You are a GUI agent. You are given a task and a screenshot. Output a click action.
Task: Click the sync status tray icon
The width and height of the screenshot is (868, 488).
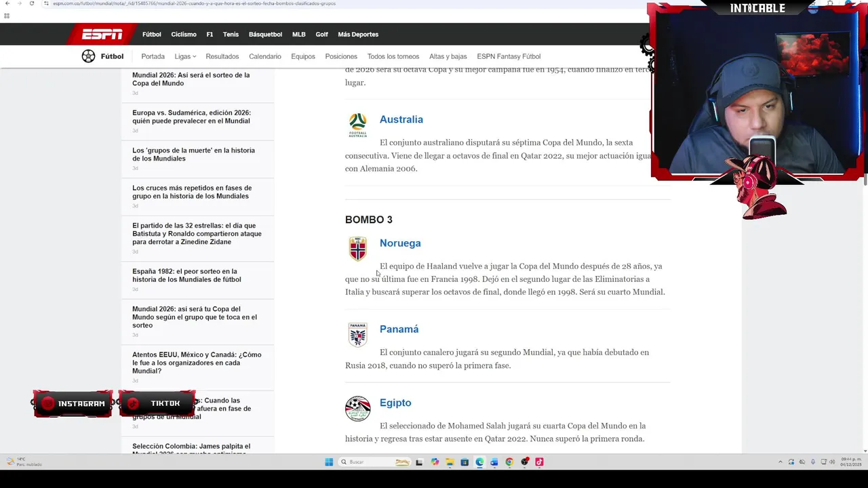coord(791,462)
